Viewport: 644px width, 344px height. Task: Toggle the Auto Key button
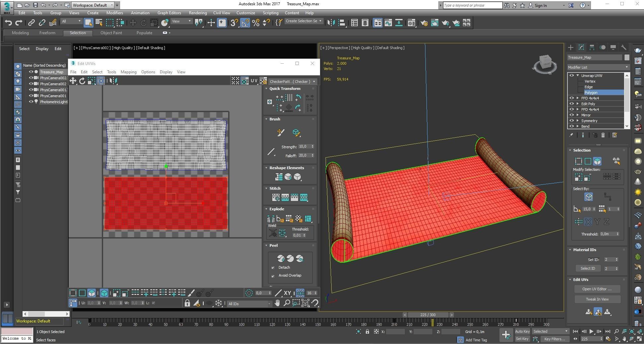coord(522,331)
